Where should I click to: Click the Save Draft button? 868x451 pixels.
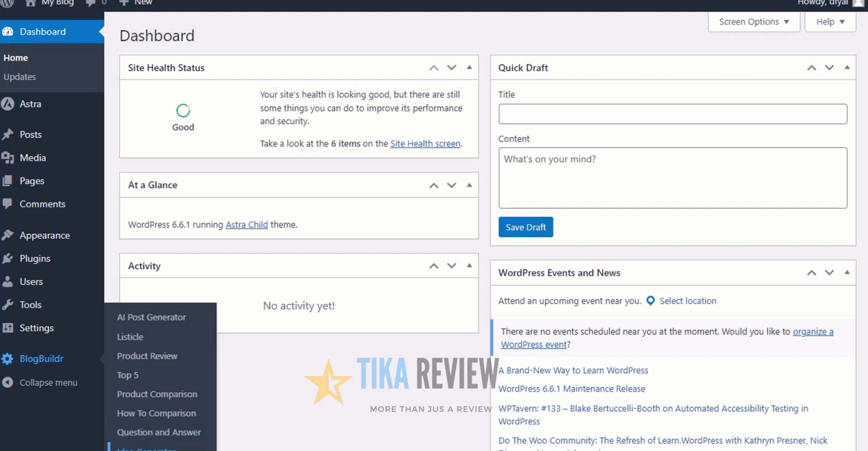pyautogui.click(x=526, y=227)
